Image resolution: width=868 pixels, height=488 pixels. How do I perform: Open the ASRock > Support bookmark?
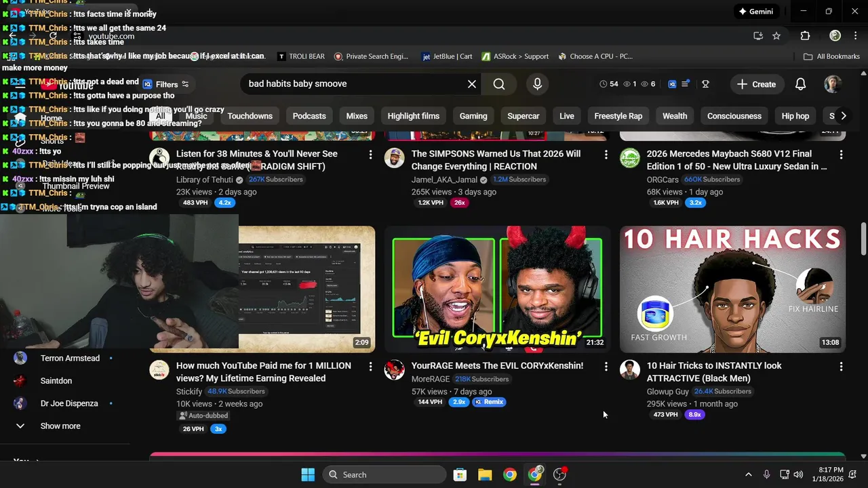(x=515, y=56)
